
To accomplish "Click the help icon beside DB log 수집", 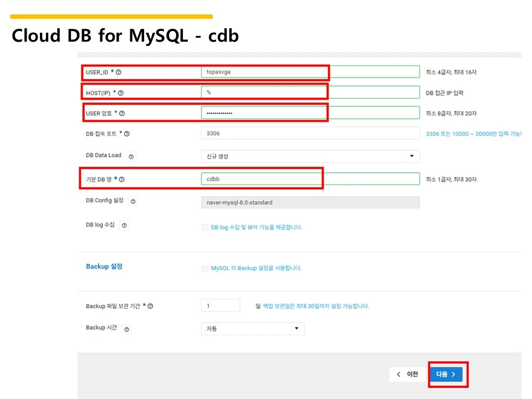I will 124,226.
